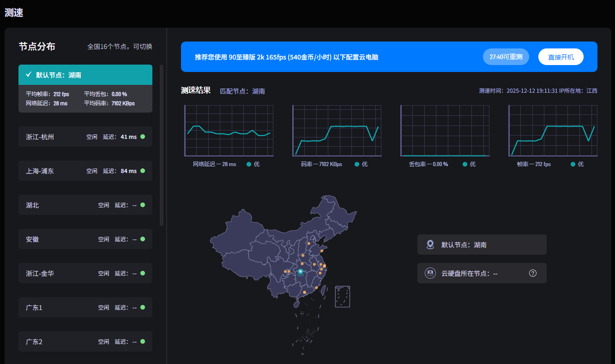
Task: Click teal quality dot beside 码率 优
Action: (357, 164)
